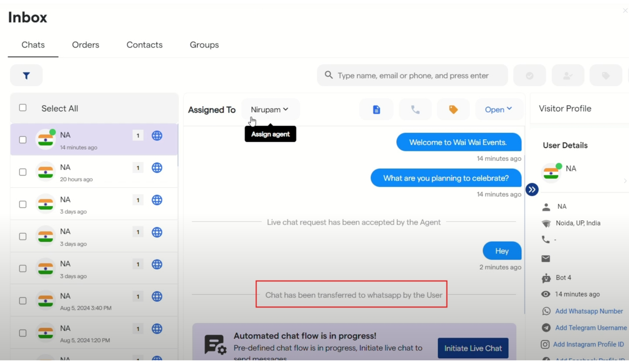This screenshot has height=364, width=629.
Task: Click the email icon in Visitor Profile
Action: 545,259
